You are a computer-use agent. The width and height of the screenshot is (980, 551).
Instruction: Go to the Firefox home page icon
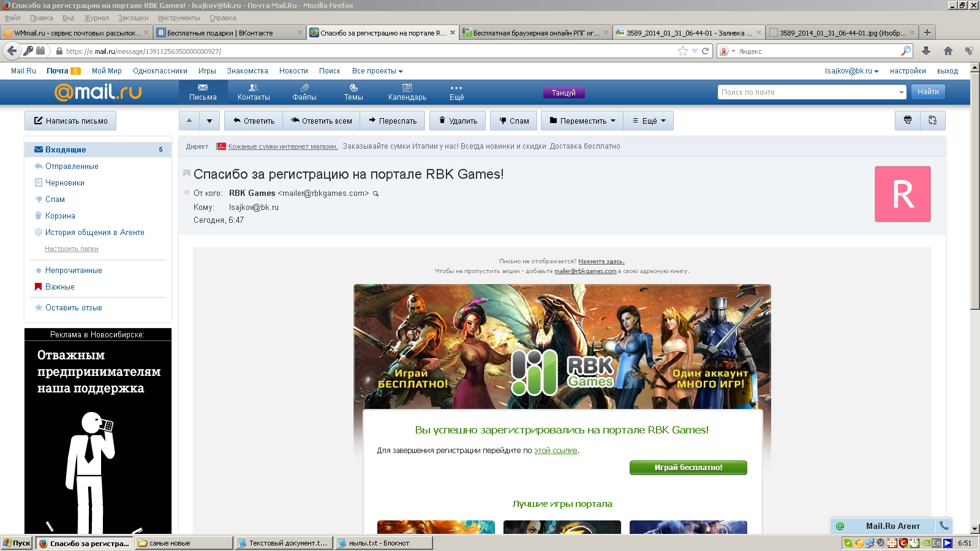click(948, 51)
